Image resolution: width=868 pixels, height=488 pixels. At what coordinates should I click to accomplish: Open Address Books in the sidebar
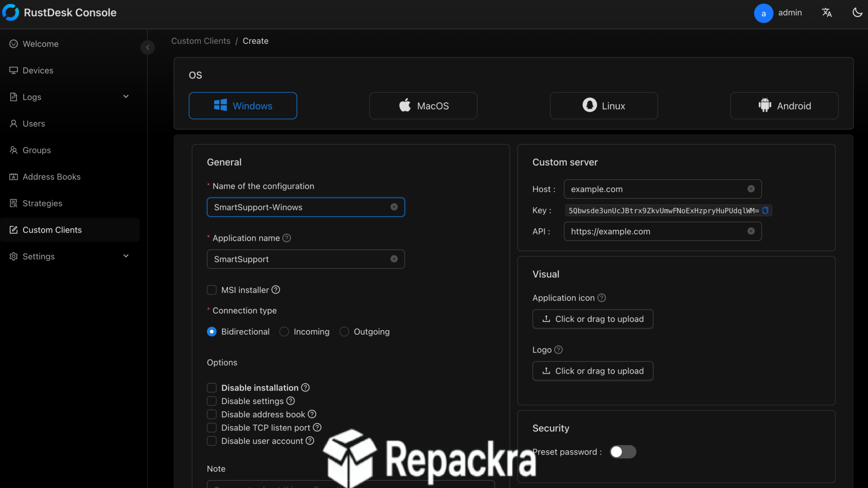pyautogui.click(x=70, y=177)
